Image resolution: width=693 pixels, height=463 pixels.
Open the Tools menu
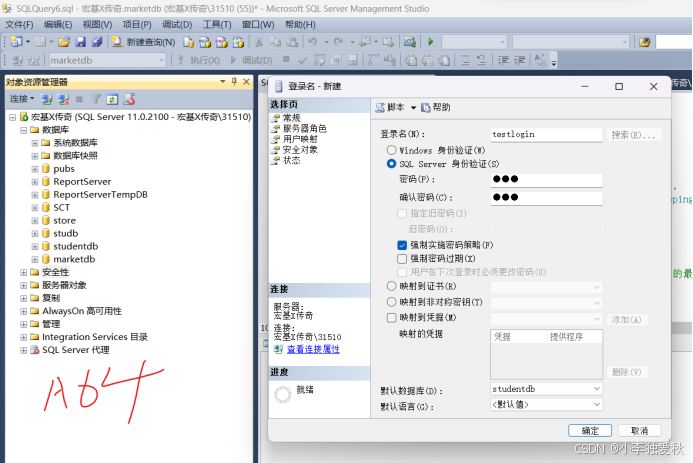217,25
